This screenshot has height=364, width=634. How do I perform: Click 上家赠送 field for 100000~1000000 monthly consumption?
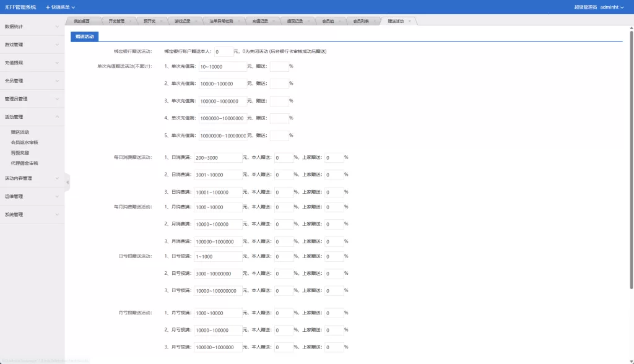[334, 242]
